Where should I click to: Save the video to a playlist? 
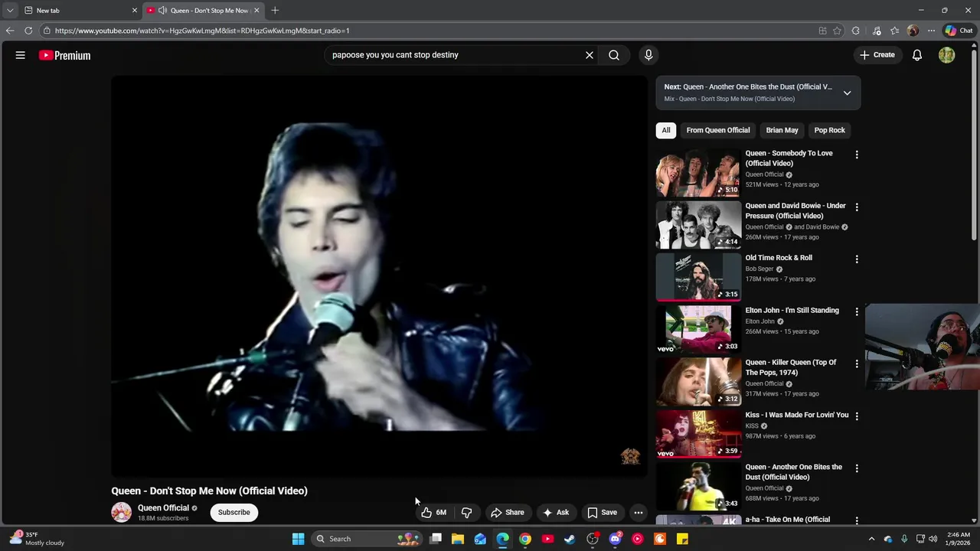[x=602, y=513]
